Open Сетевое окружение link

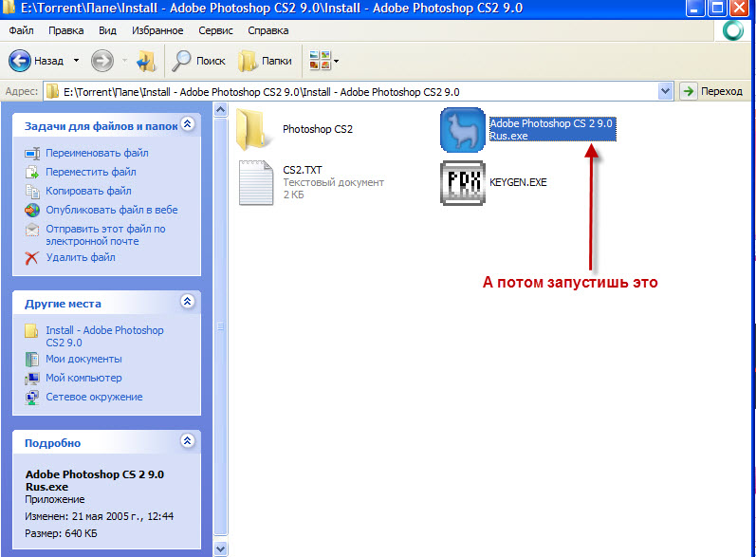tap(94, 397)
